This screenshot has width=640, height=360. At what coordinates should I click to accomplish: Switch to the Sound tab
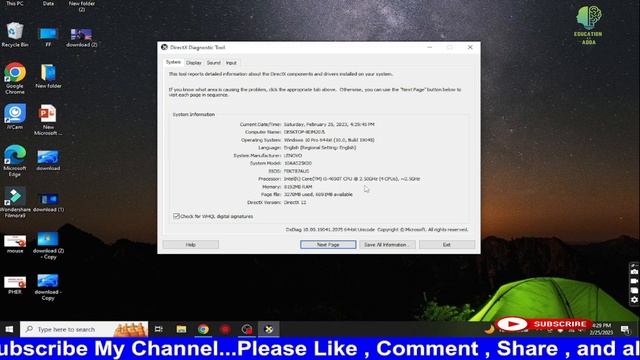click(213, 63)
